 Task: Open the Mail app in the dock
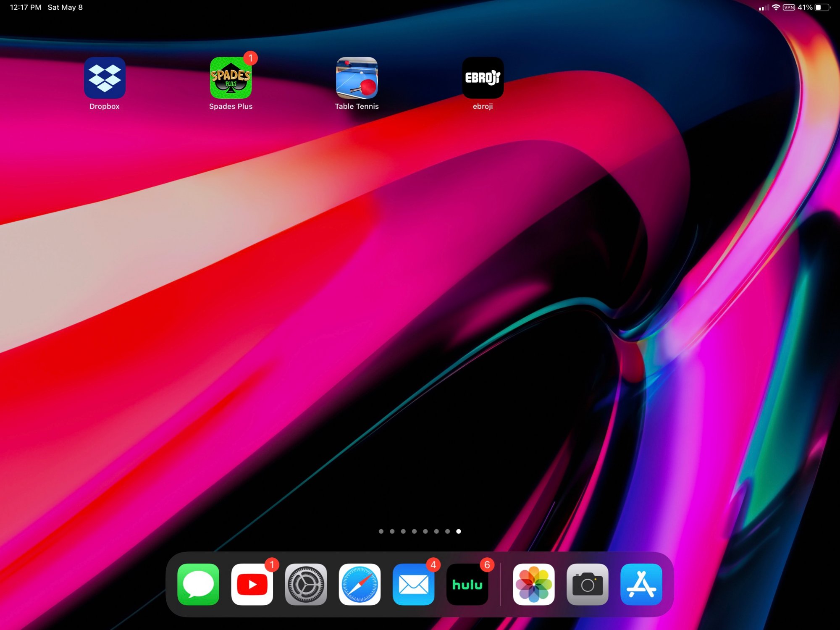pyautogui.click(x=413, y=584)
